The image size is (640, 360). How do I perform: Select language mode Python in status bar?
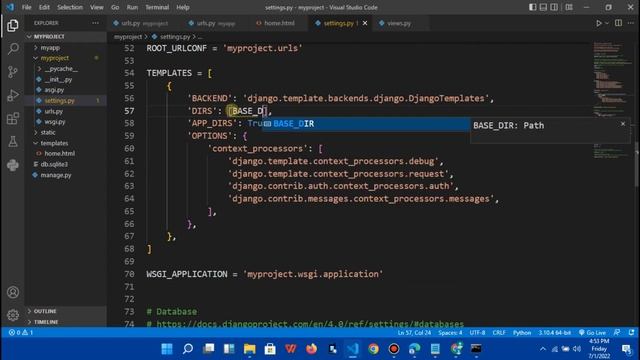click(522, 333)
